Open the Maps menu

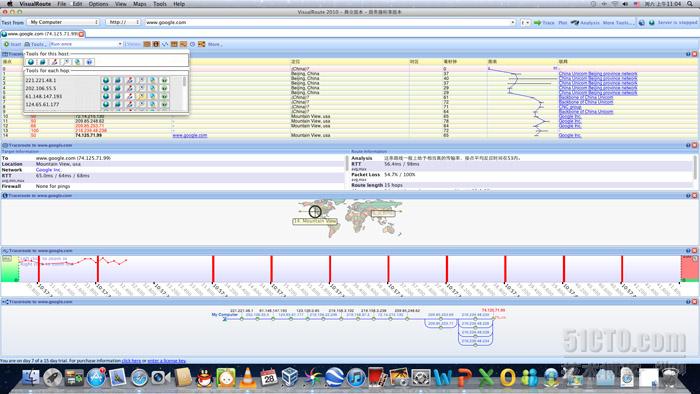[x=140, y=4]
